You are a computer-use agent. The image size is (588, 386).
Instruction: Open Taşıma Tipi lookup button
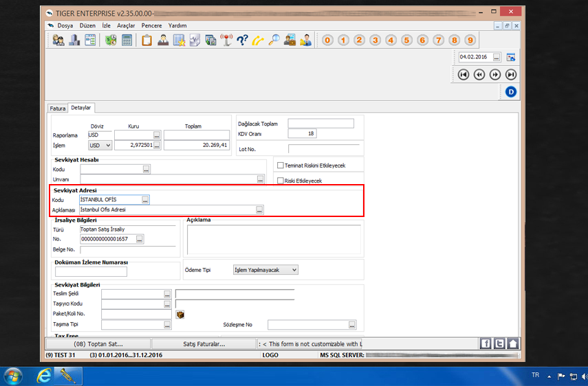click(167, 325)
